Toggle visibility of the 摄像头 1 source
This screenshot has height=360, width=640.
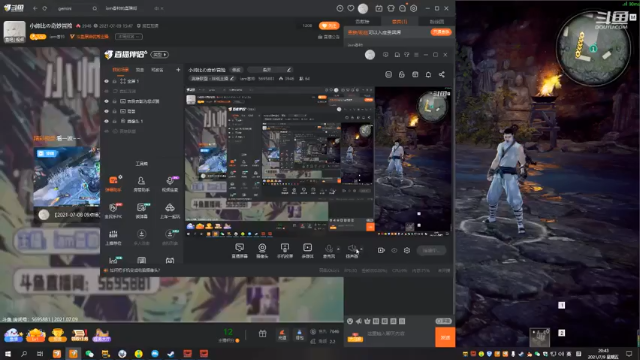click(x=107, y=121)
